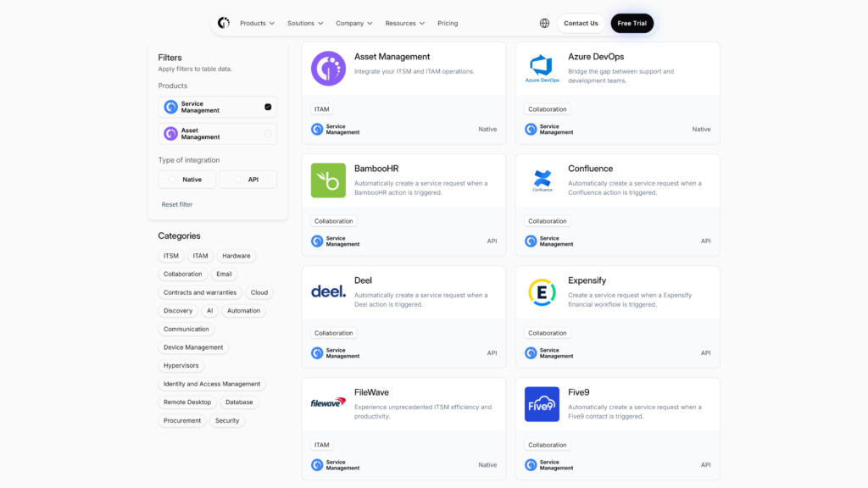Select the Discovery category chip

pos(178,310)
